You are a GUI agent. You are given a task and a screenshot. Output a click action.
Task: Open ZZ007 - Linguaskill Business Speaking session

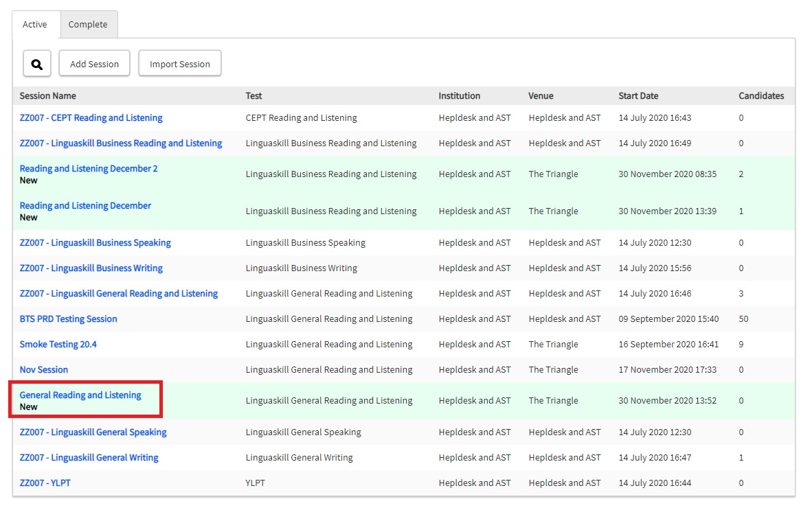tap(95, 242)
